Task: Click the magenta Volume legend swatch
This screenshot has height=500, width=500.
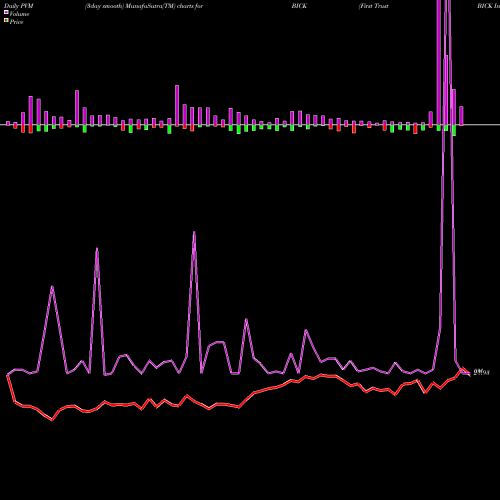Action: [x=6, y=12]
